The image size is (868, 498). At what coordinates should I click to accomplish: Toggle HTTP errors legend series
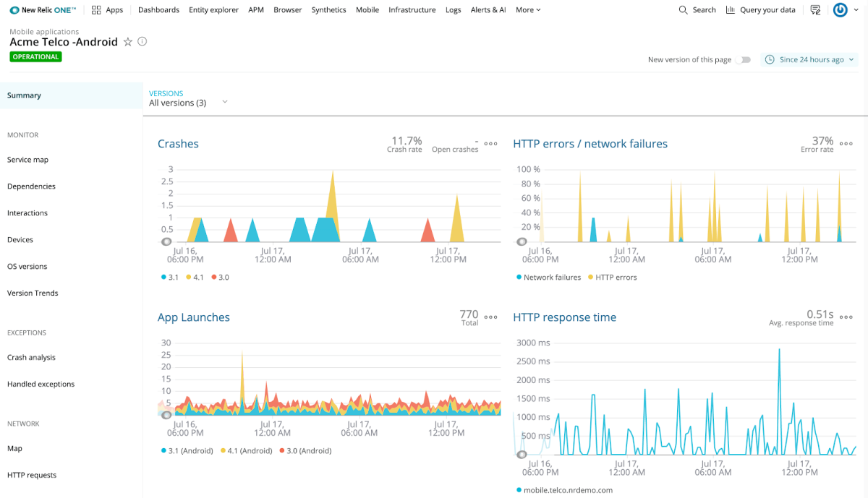point(612,278)
